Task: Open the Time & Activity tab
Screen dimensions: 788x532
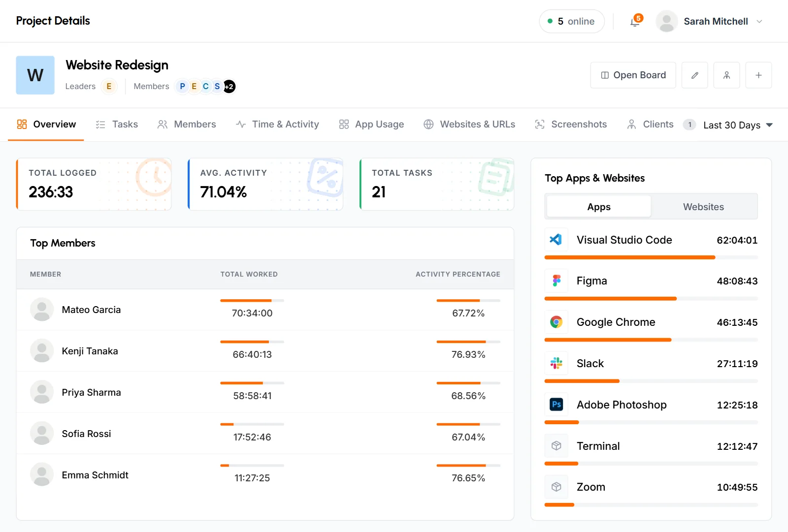Action: pyautogui.click(x=277, y=125)
